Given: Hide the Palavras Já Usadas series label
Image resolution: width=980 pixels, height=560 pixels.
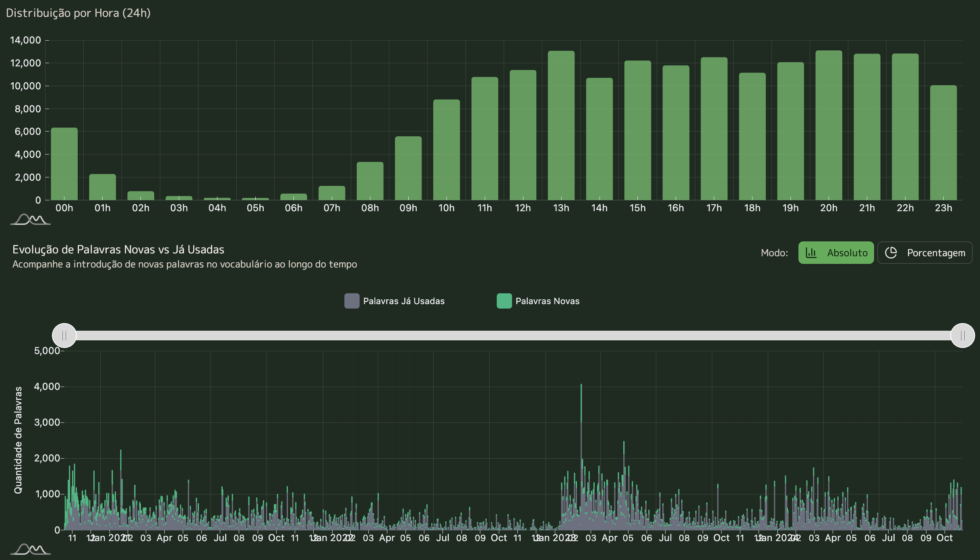Looking at the screenshot, I should point(403,301).
